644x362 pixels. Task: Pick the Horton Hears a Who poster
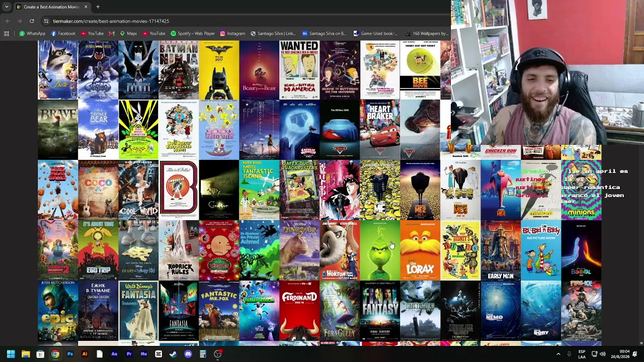coord(340,250)
